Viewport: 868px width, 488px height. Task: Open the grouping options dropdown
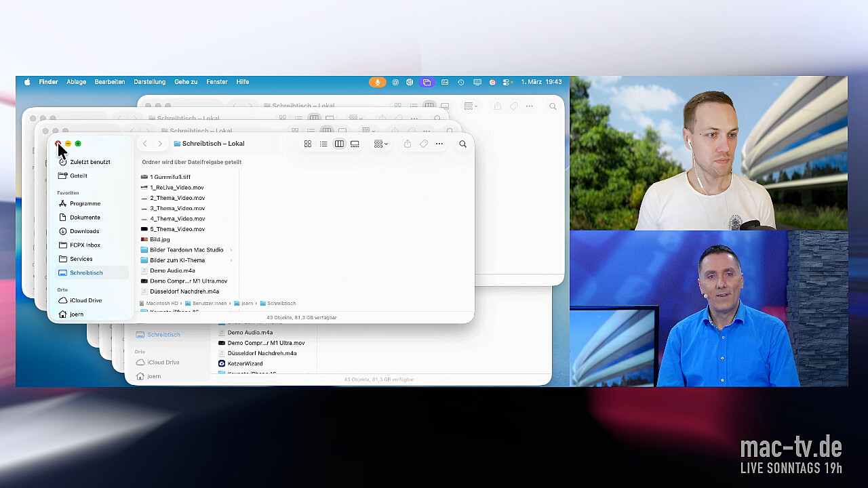point(380,144)
